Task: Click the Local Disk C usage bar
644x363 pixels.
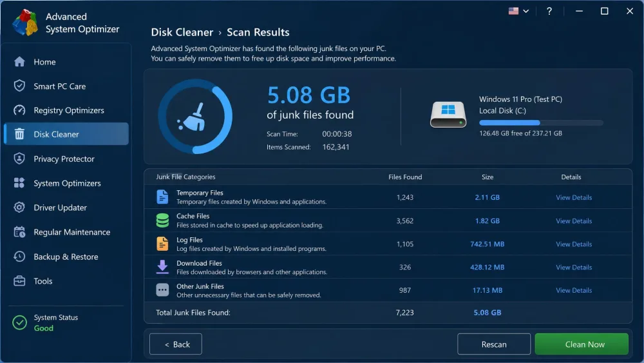Action: (541, 123)
